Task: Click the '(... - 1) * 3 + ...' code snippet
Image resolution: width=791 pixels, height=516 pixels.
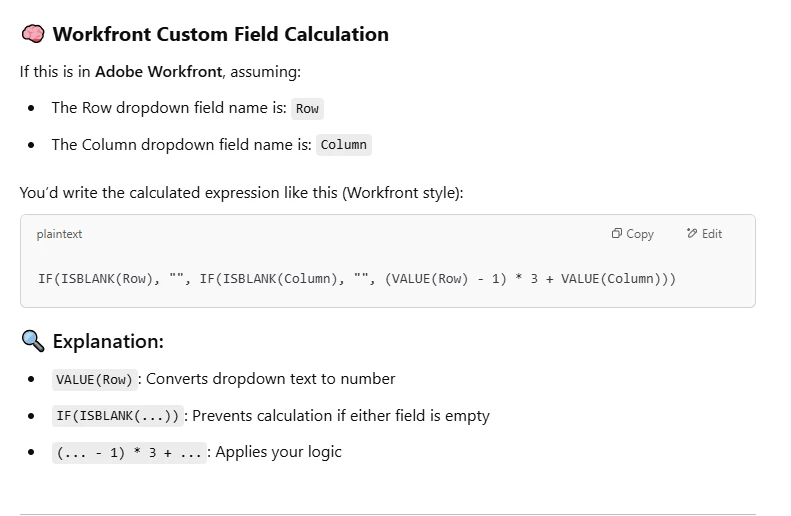Action: point(130,453)
